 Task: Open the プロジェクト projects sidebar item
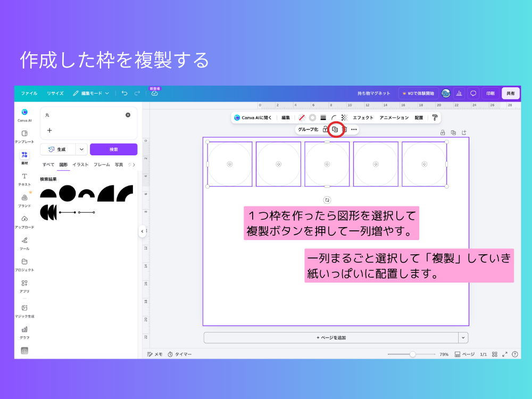pos(24,265)
